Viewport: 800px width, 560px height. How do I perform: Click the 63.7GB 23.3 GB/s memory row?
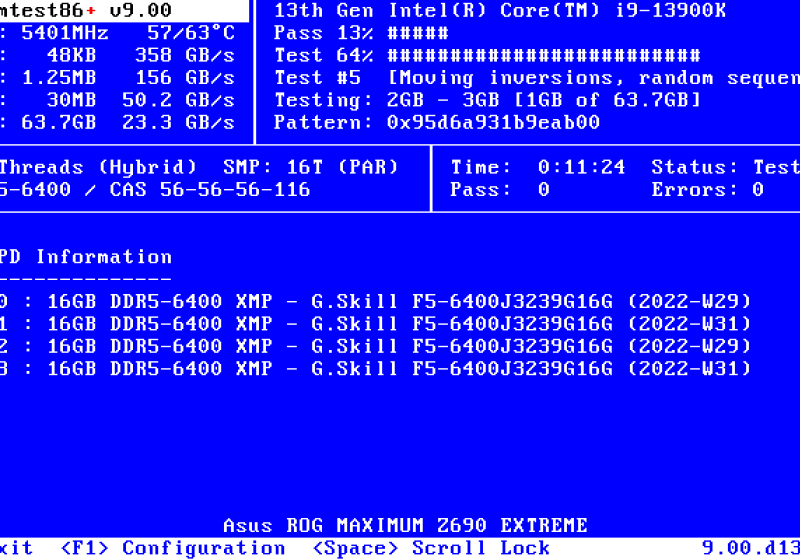(x=117, y=122)
